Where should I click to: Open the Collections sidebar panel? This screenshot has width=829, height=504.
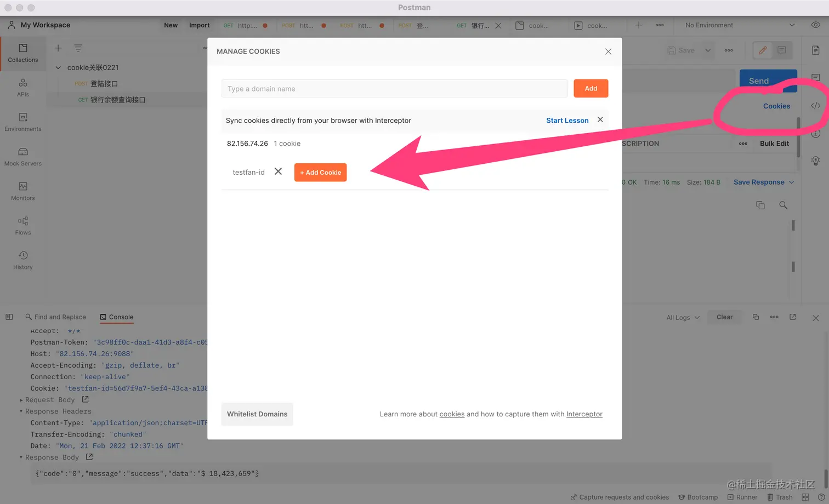tap(23, 53)
